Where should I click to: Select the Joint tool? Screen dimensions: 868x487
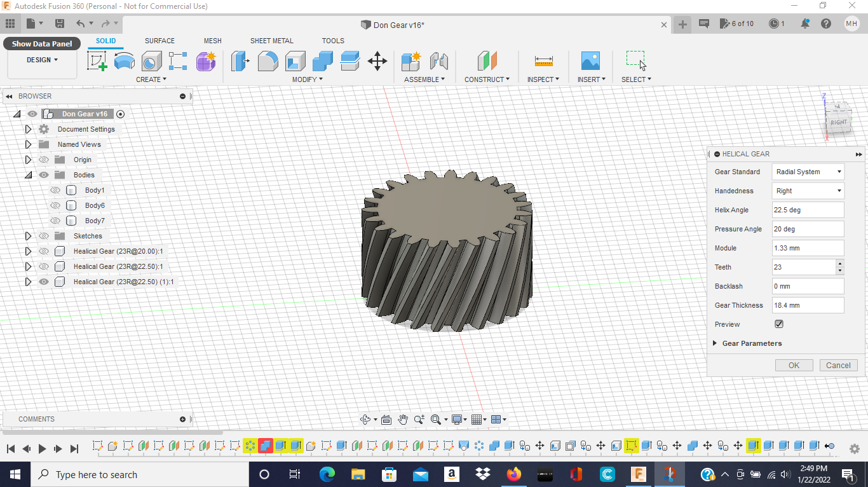(x=439, y=61)
